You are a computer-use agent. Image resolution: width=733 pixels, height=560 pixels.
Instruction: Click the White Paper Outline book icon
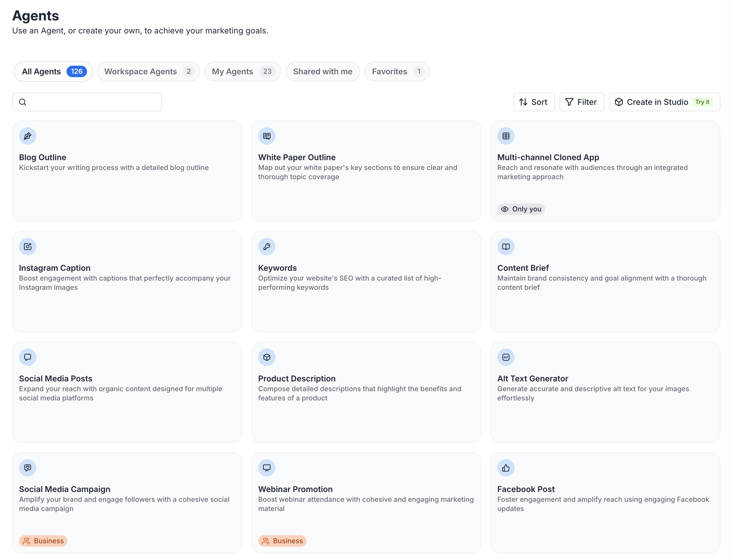[267, 136]
